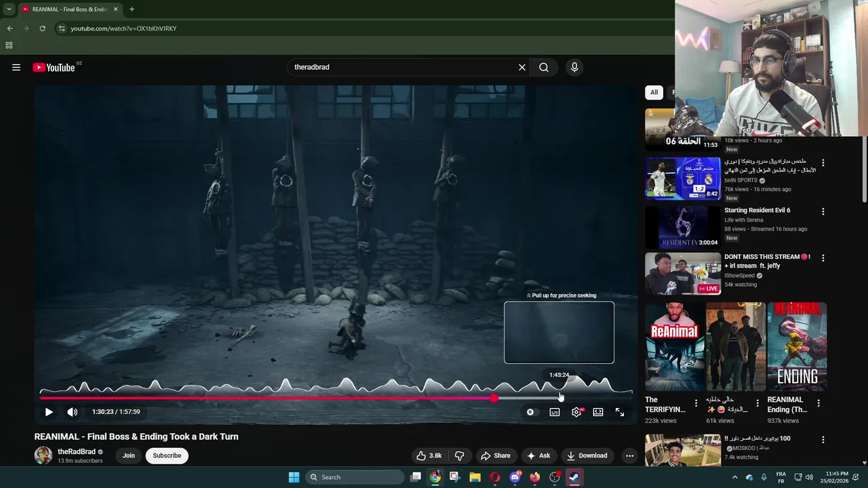Subscribe to theRadBrad
Viewport: 868px width, 488px height.
[x=167, y=455]
